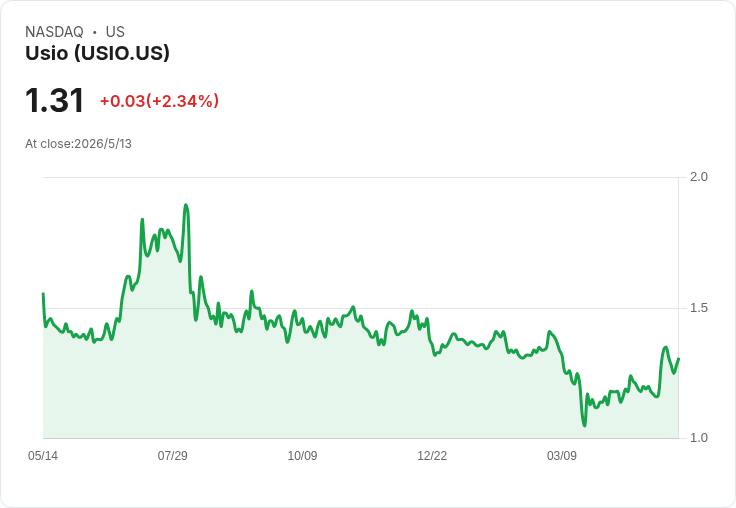Click the chart line's starting point at 05/14
736x508 pixels.
pyautogui.click(x=44, y=294)
